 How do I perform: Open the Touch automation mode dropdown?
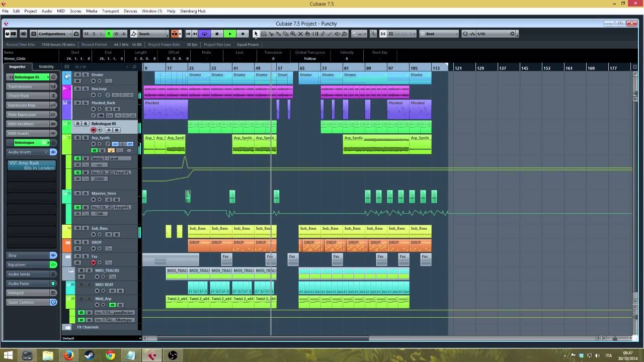tap(149, 34)
